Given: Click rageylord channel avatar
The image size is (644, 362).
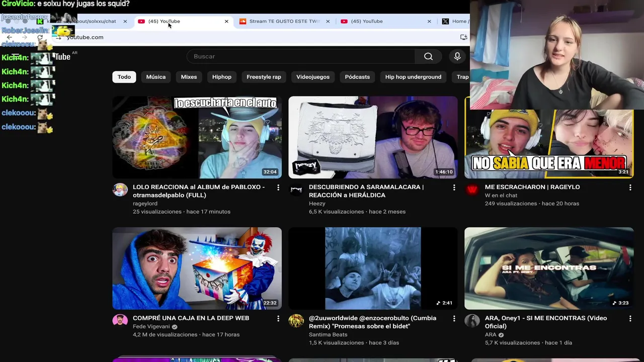Looking at the screenshot, I should click(x=120, y=190).
